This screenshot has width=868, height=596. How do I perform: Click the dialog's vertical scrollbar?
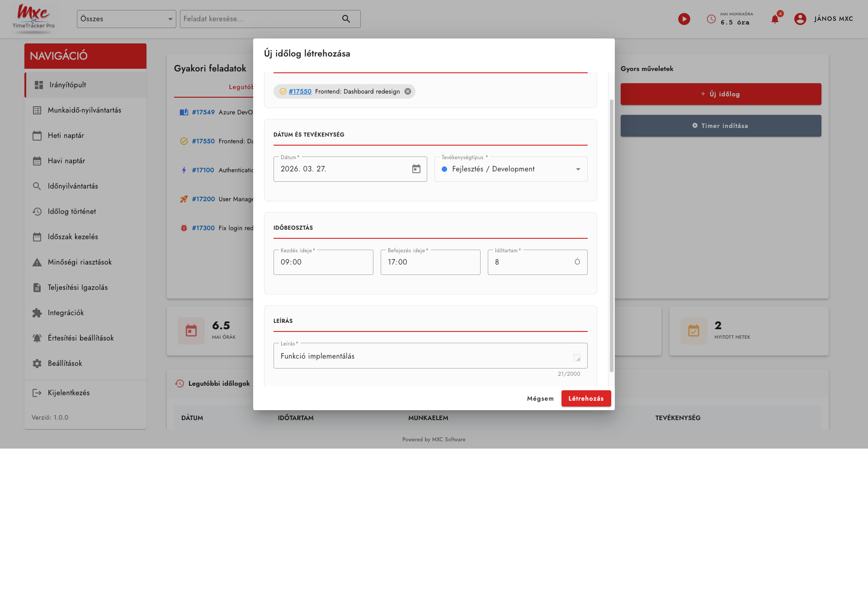pyautogui.click(x=611, y=235)
